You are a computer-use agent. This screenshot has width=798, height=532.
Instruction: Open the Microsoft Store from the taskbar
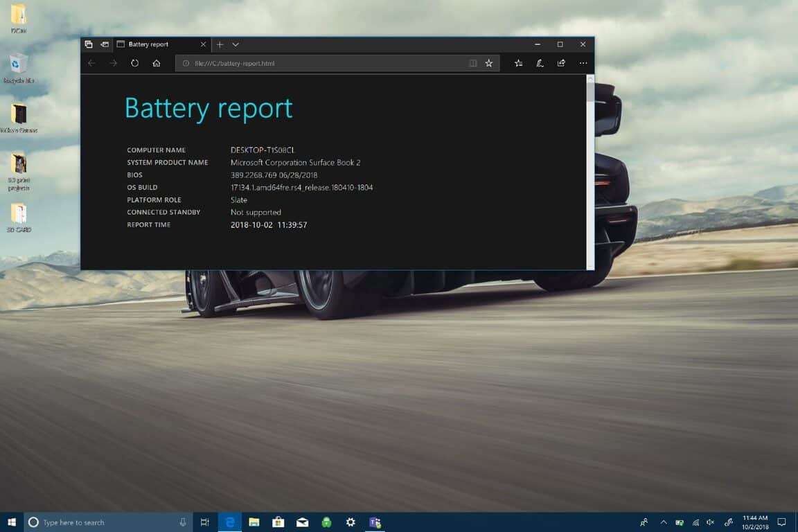click(278, 522)
